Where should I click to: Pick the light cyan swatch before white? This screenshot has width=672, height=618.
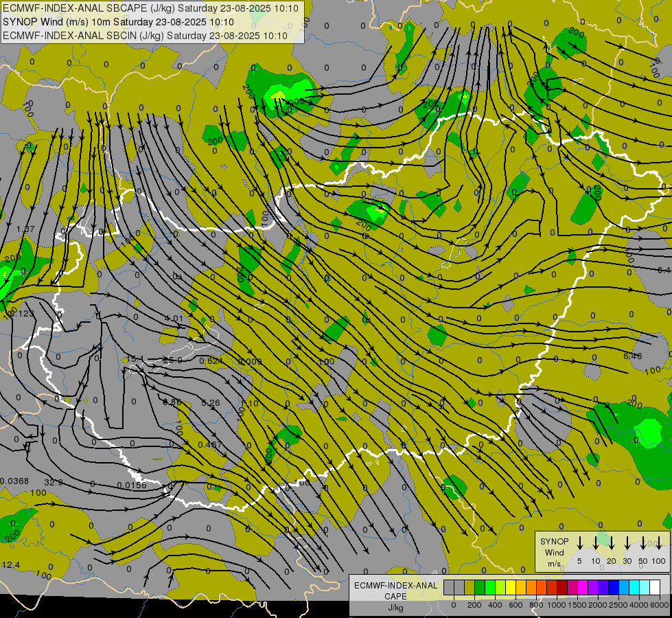coord(644,587)
